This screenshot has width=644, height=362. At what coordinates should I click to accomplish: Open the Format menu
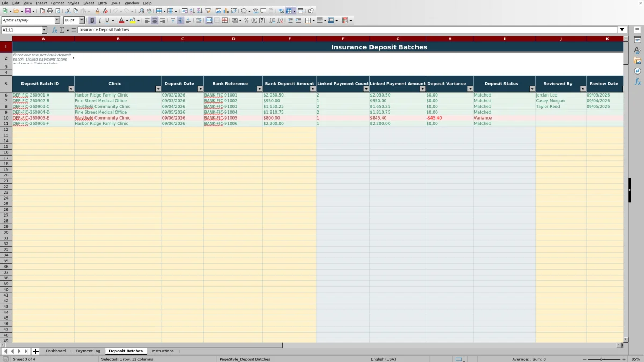tap(57, 3)
